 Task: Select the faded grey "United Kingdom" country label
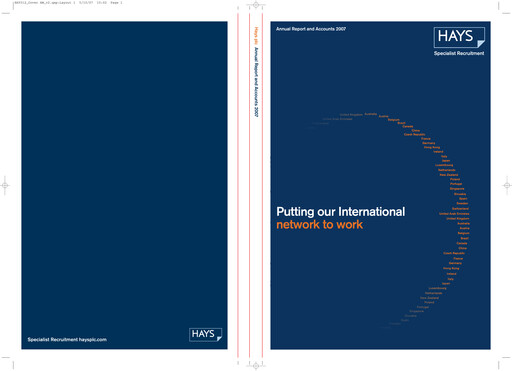tap(351, 115)
